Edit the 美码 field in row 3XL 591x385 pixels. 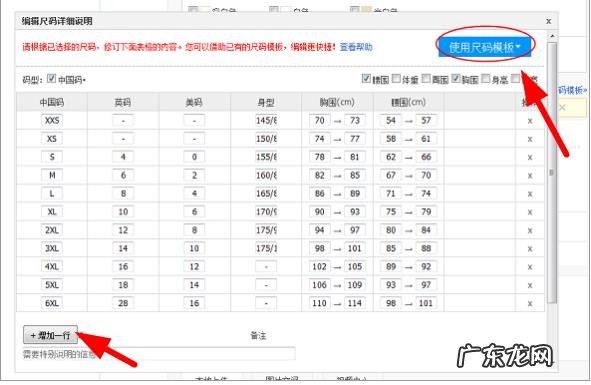194,248
